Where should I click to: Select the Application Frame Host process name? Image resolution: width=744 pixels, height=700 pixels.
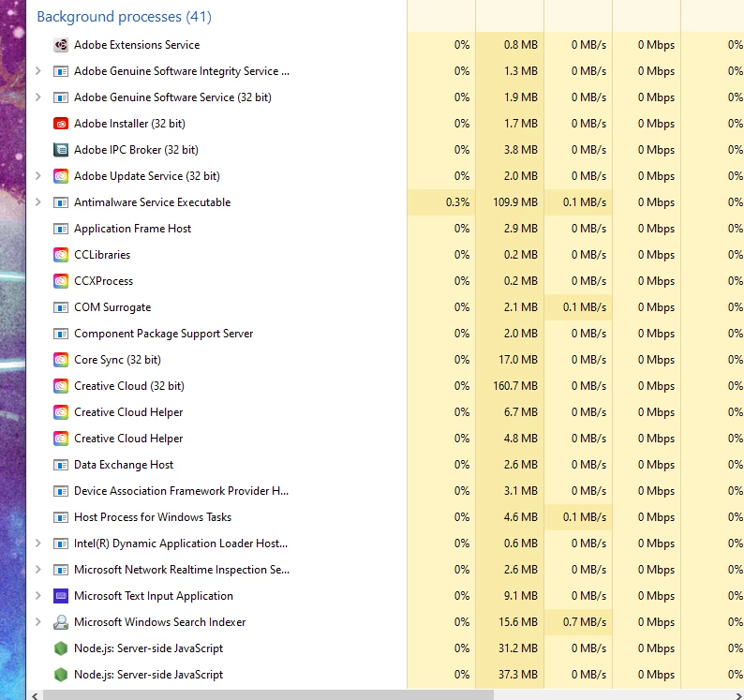click(132, 229)
